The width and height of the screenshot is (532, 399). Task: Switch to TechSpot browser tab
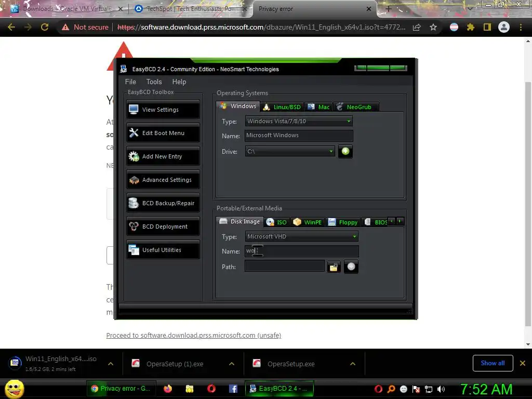click(190, 9)
